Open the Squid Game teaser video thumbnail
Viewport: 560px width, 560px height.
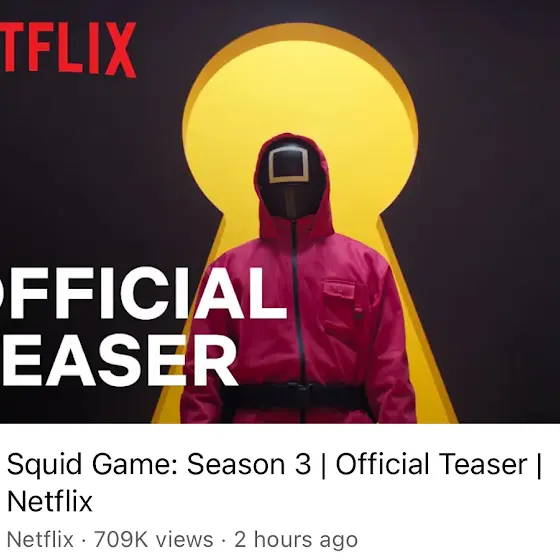tap(280, 211)
